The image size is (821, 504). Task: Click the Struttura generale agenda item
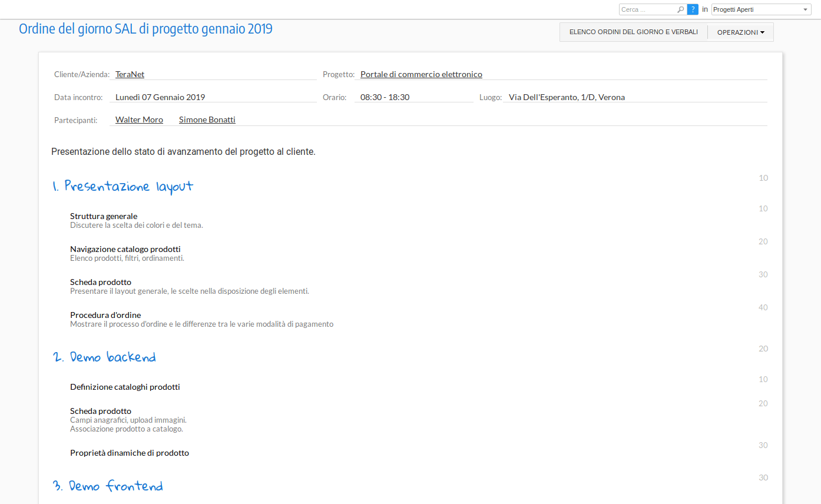point(104,216)
